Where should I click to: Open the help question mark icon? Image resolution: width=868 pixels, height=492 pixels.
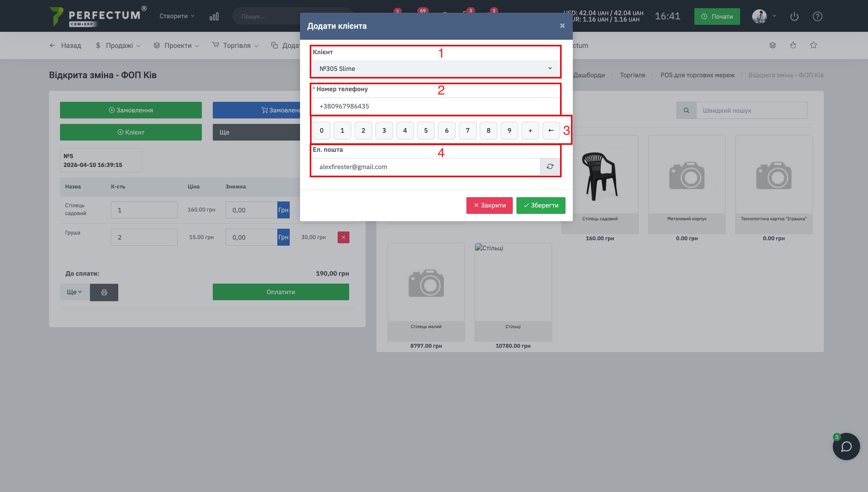tap(817, 16)
